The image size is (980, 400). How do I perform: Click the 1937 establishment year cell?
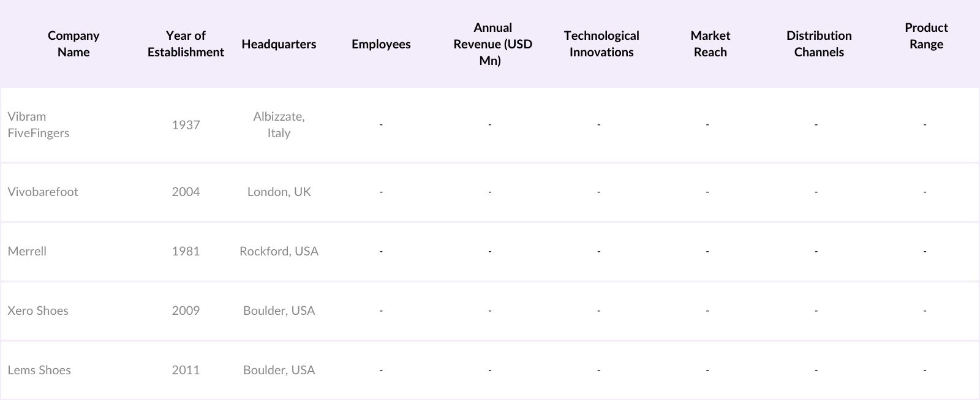click(186, 125)
